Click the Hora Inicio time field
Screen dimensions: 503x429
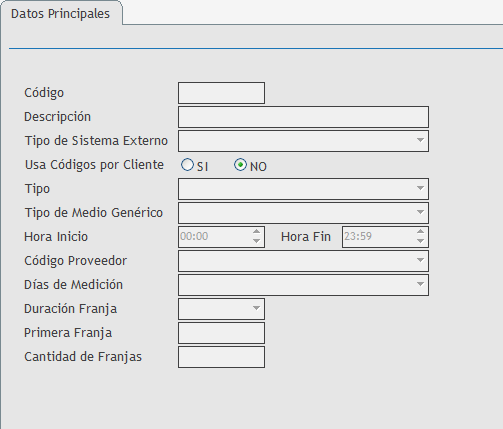pos(215,237)
